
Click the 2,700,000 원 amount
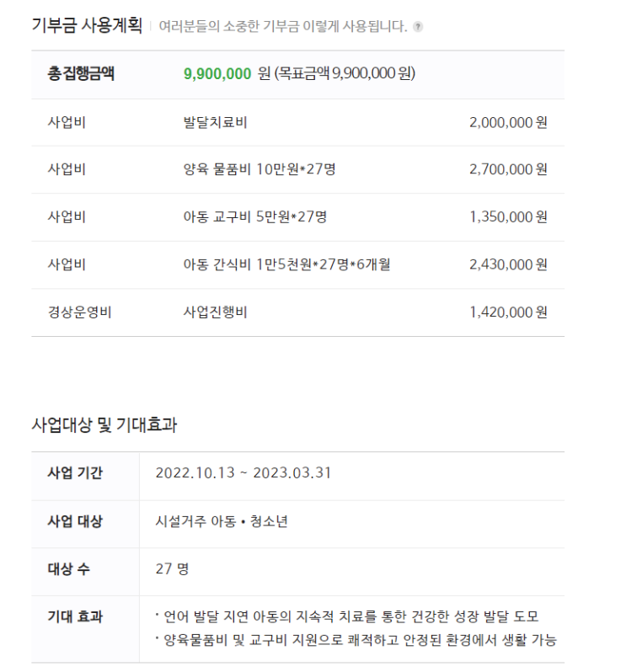point(508,169)
